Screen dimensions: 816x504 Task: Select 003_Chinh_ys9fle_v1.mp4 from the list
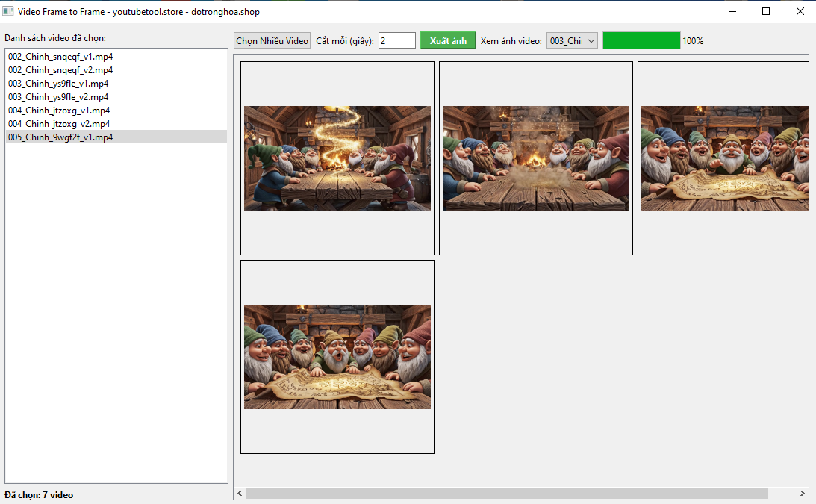point(54,83)
